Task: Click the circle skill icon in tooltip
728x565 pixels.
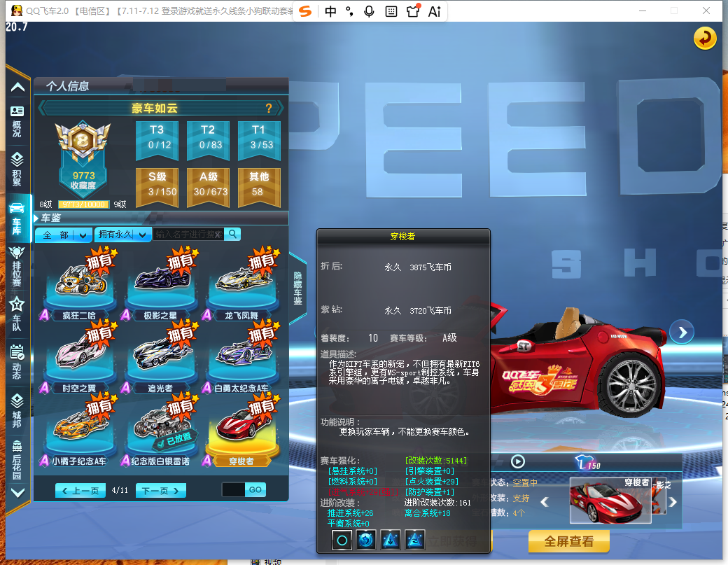Action: (342, 540)
